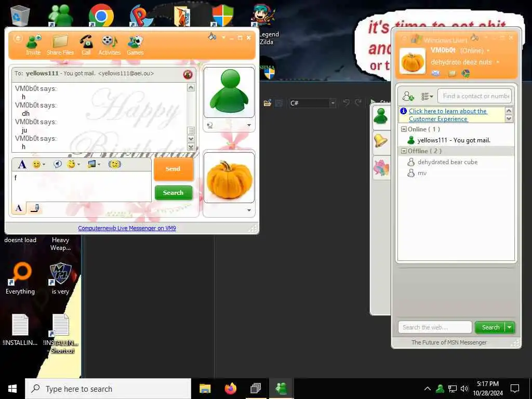Open colorful pig tab on Messenger sidebar
Viewport: 532px width, 399px height.
381,168
